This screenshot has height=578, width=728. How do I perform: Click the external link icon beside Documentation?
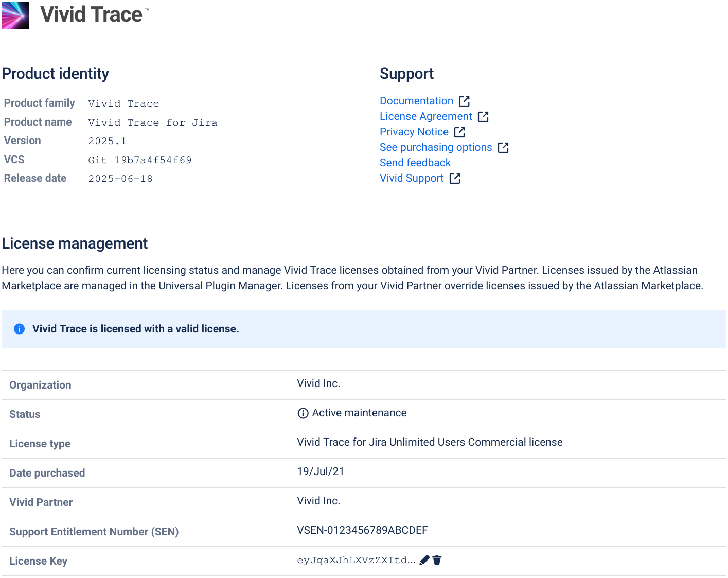(x=465, y=101)
